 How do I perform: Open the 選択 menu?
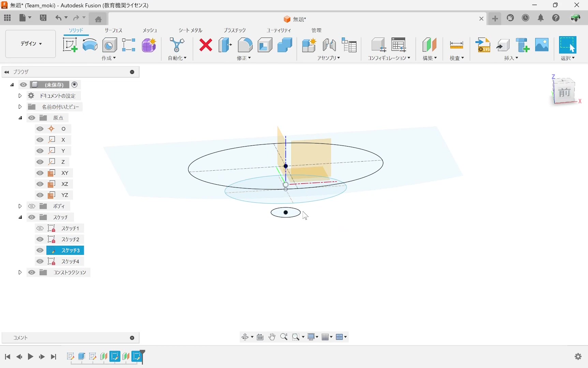pos(568,58)
